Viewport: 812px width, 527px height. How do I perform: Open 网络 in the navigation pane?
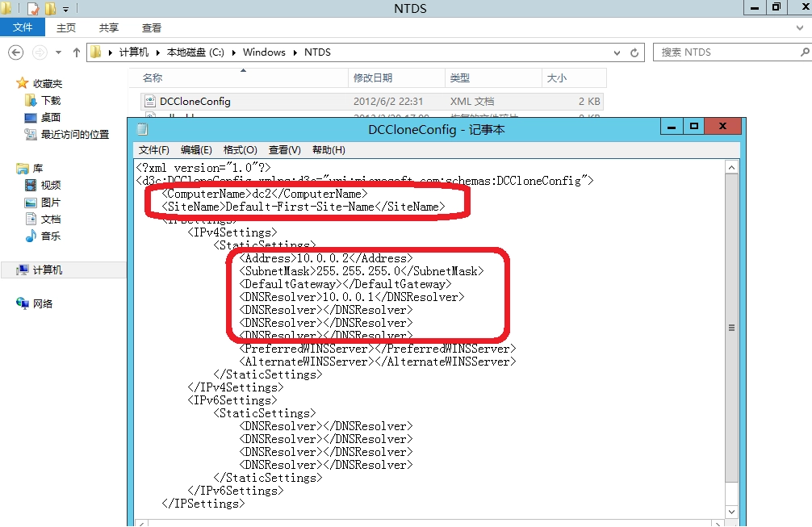click(x=42, y=303)
